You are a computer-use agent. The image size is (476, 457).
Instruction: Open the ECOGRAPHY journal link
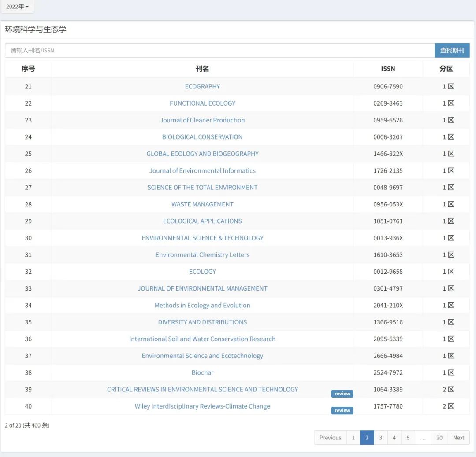point(202,87)
